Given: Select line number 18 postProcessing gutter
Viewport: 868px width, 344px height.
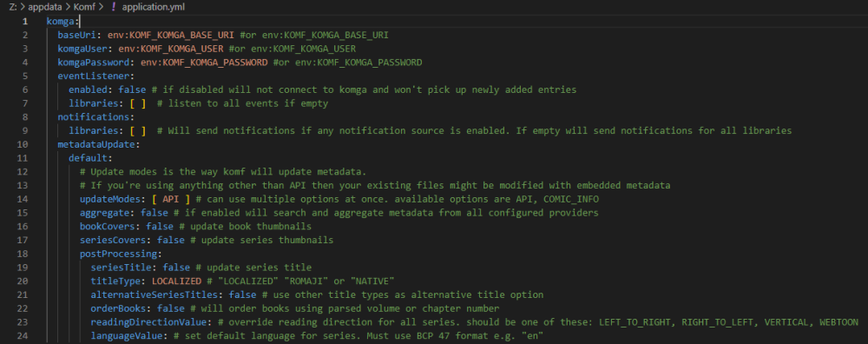Looking at the screenshot, I should click(23, 254).
